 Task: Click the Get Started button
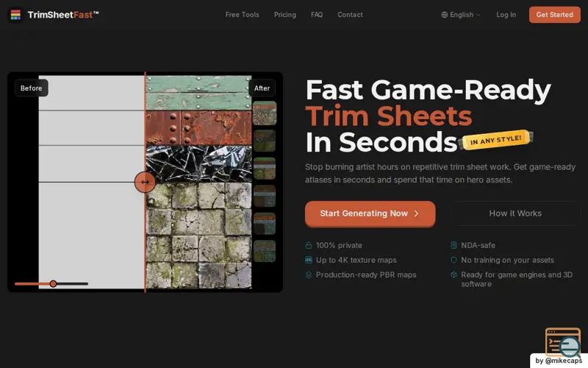coord(555,15)
